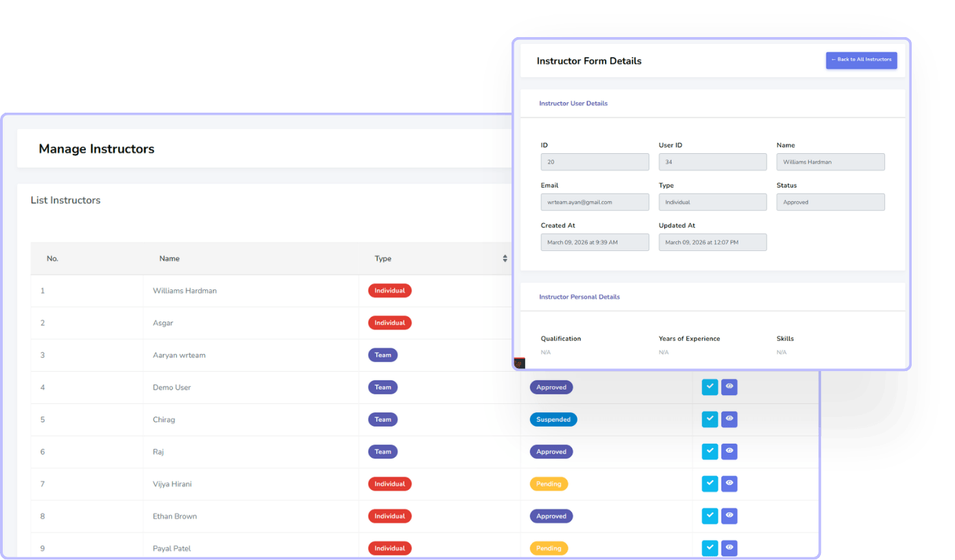Open Raj's details via the eye icon
The height and width of the screenshot is (560, 955).
tap(729, 451)
